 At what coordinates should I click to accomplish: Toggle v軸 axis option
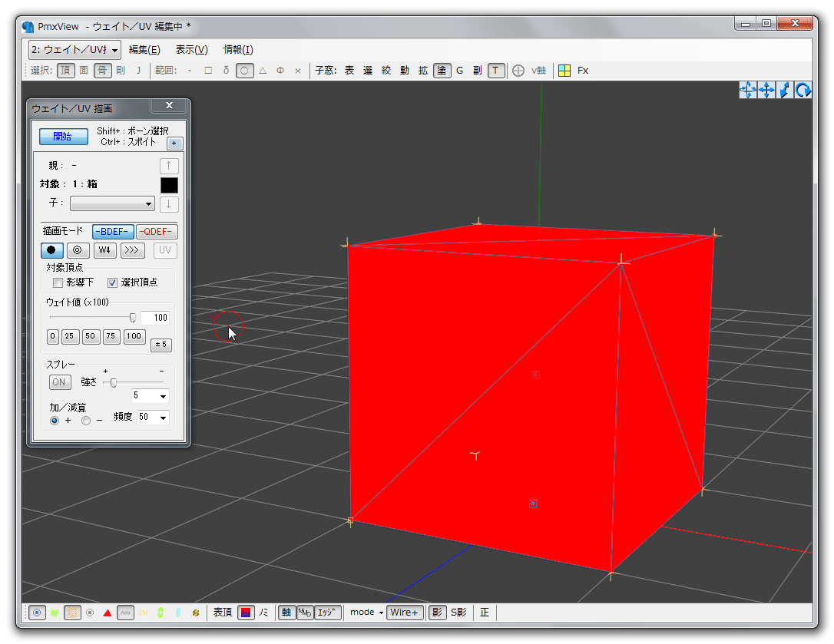click(538, 70)
